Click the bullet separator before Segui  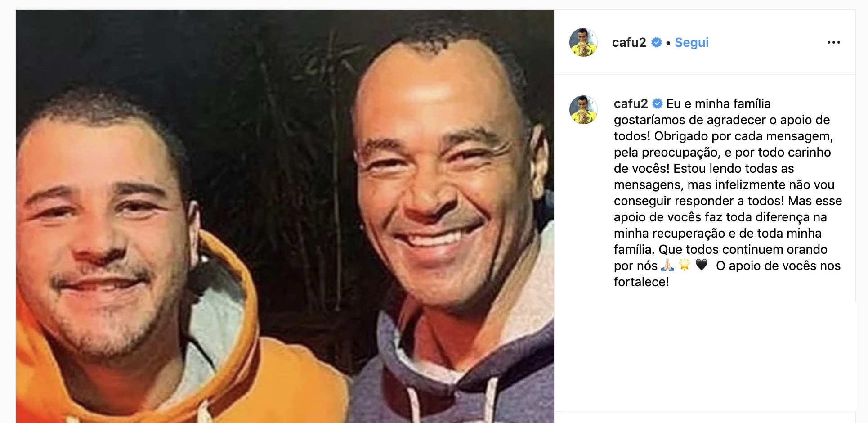click(668, 43)
